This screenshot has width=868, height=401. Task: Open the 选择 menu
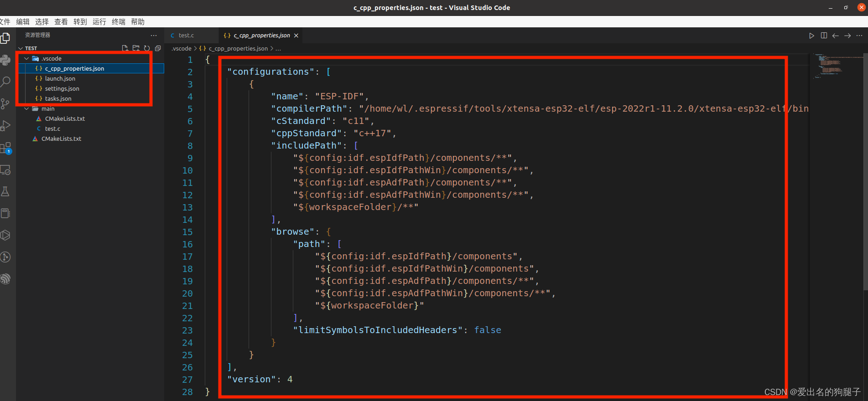pos(42,21)
